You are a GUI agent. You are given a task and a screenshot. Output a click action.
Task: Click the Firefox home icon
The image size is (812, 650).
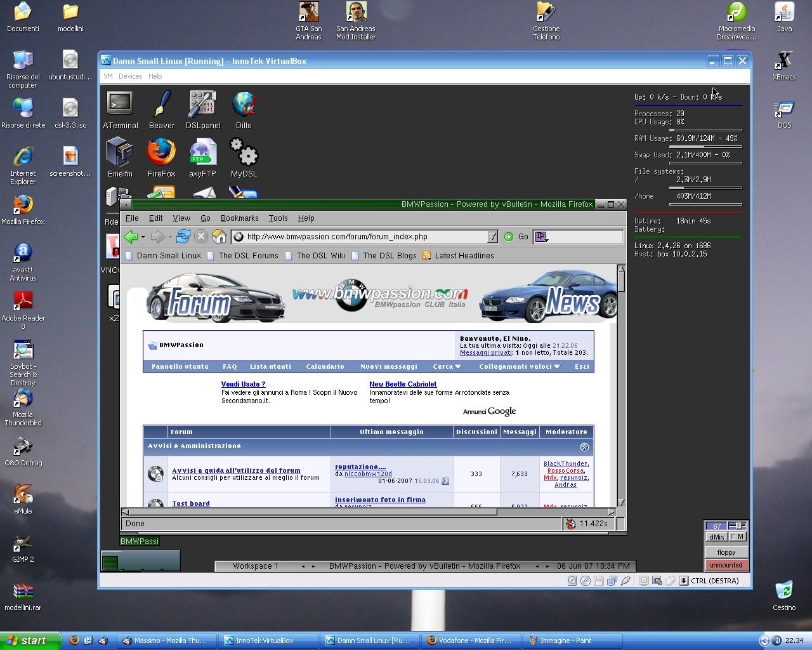[219, 237]
